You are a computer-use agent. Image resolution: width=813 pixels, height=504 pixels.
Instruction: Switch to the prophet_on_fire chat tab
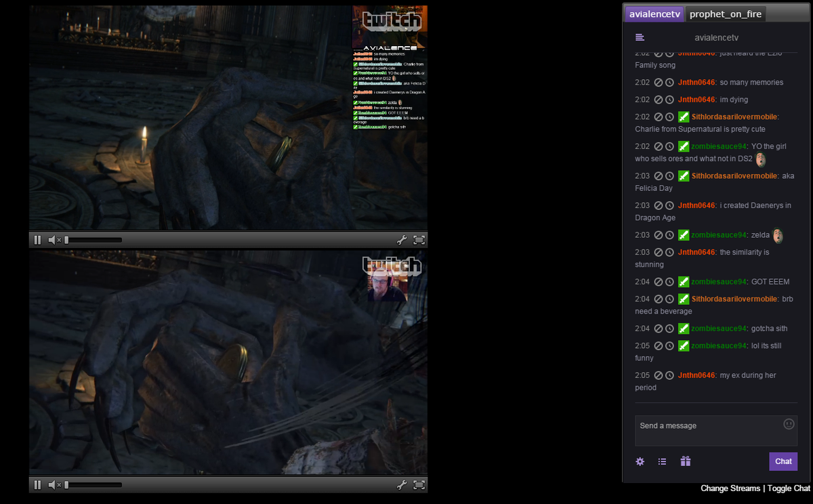pos(726,14)
